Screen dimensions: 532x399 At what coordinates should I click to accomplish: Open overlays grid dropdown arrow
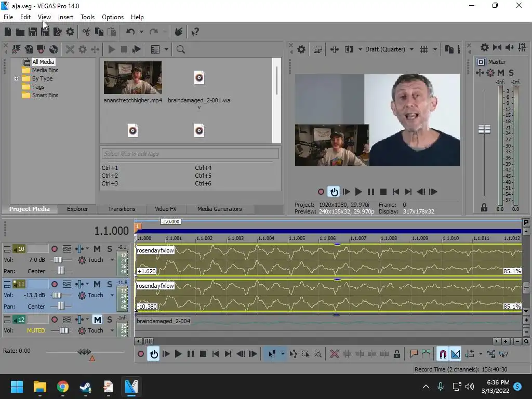(435, 49)
